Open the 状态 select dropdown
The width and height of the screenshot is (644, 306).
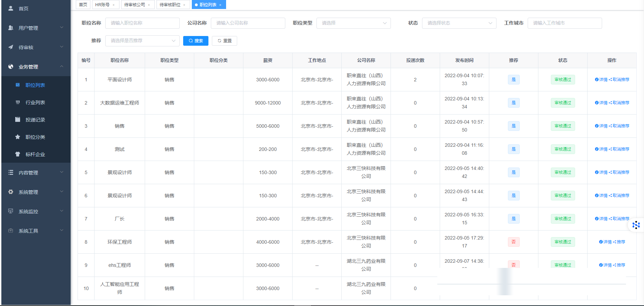tap(459, 23)
